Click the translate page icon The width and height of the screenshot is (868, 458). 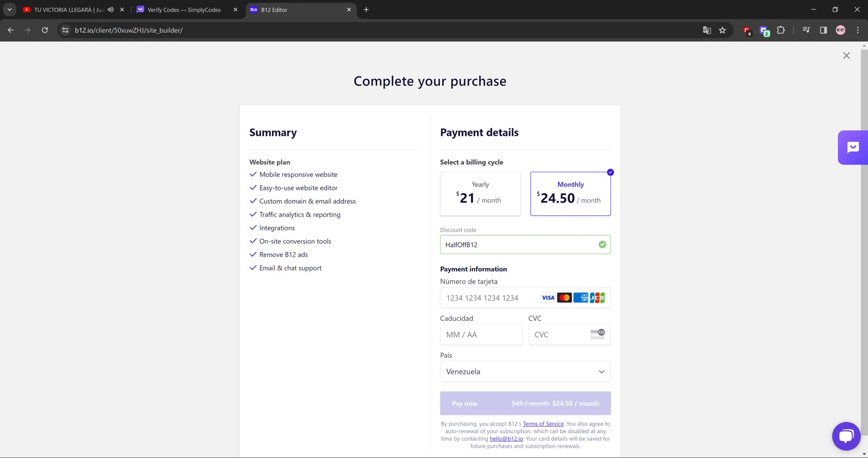[x=707, y=30]
